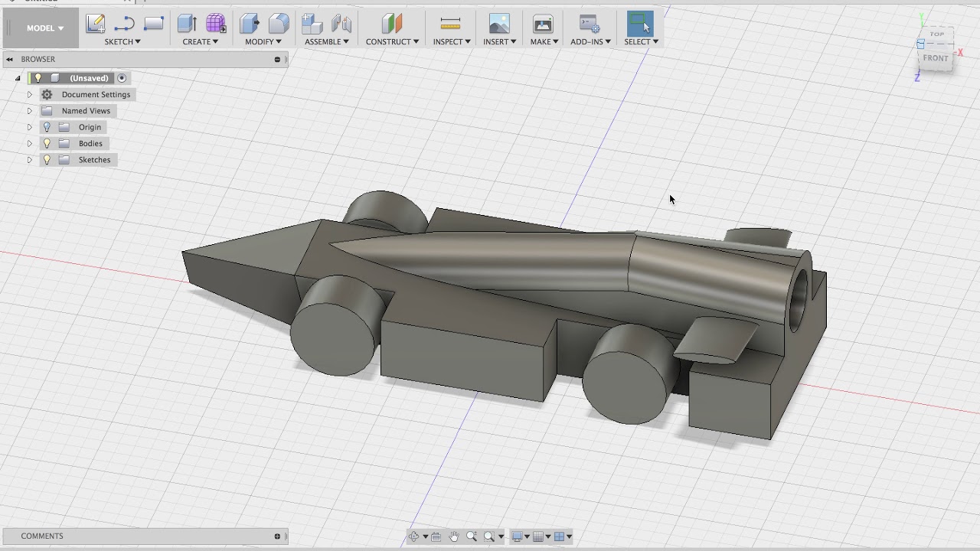Open the MAKE menu
980x551 pixels.
[544, 41]
